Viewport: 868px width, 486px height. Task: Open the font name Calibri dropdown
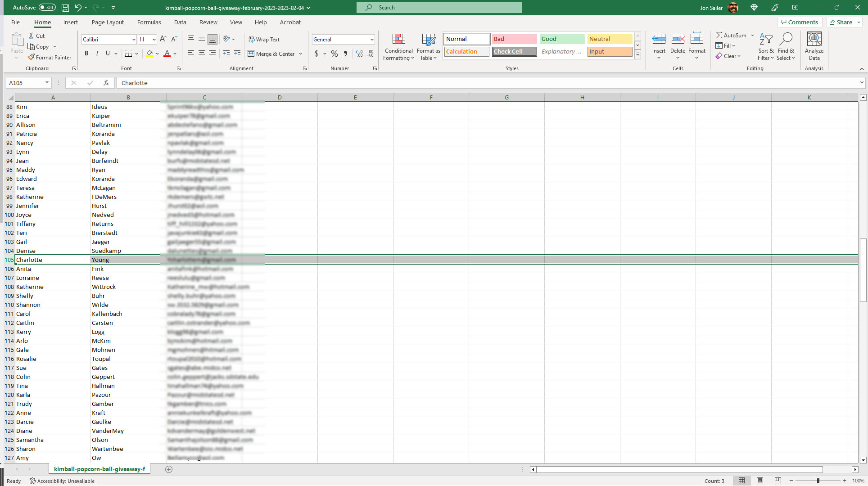click(134, 40)
